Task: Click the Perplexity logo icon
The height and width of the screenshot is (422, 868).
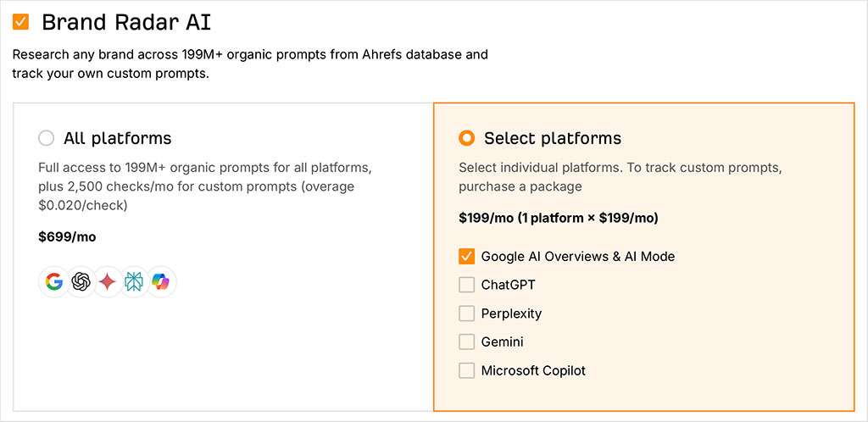Action: point(134,282)
